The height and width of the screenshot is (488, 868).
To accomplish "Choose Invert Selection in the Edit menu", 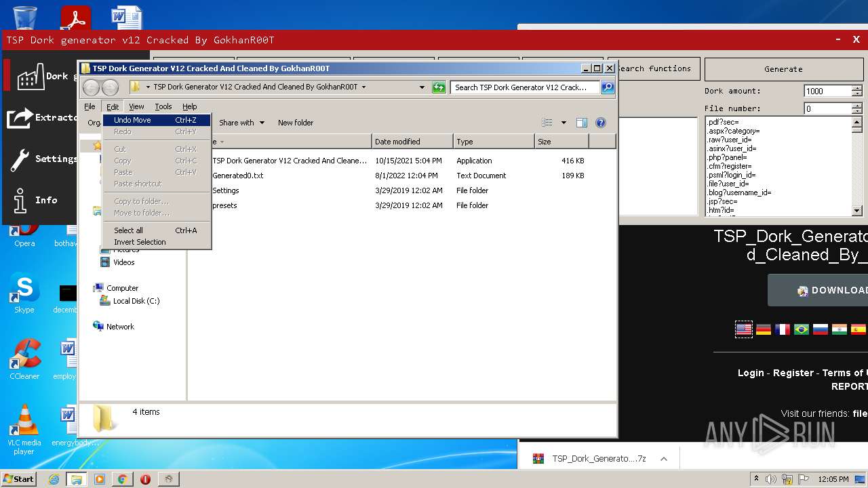I will click(157, 242).
